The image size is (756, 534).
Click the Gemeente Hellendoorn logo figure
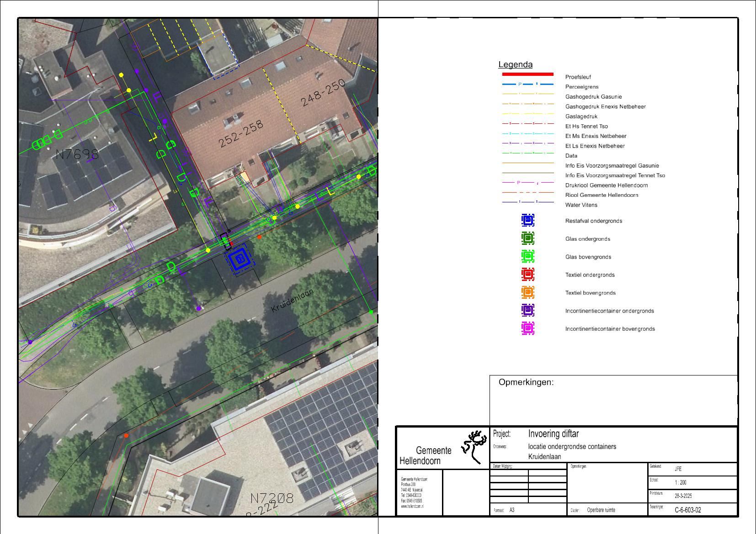(x=474, y=446)
